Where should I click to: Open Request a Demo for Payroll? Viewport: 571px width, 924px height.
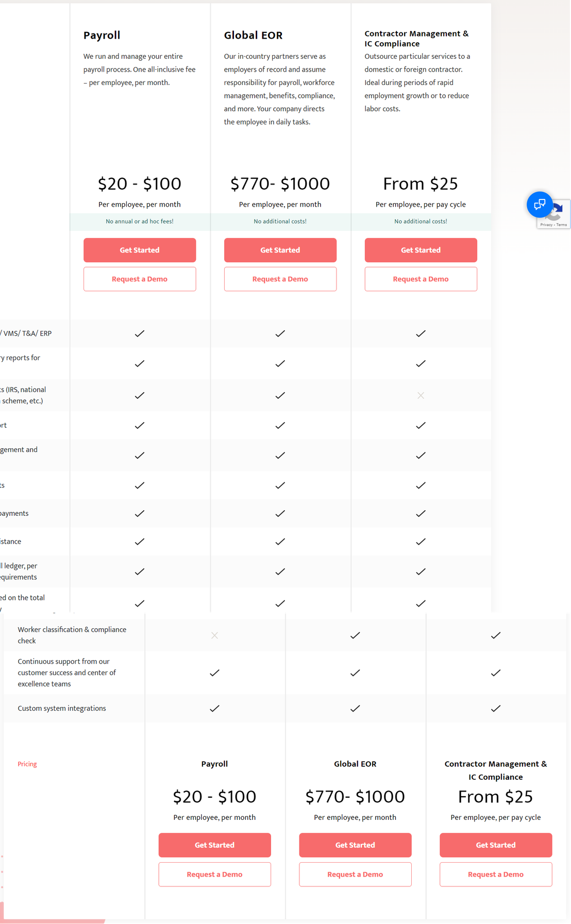tap(139, 279)
